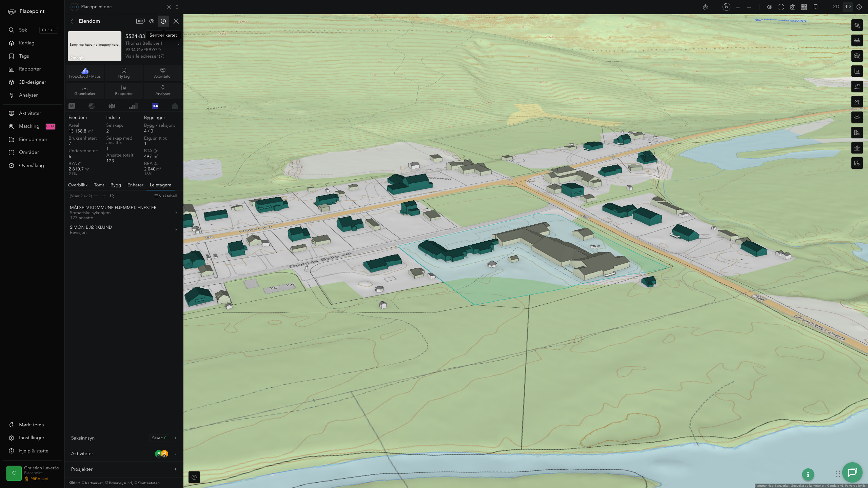Go back with the Eiendom back arrow
Screen dimensions: 868x488
click(x=72, y=21)
